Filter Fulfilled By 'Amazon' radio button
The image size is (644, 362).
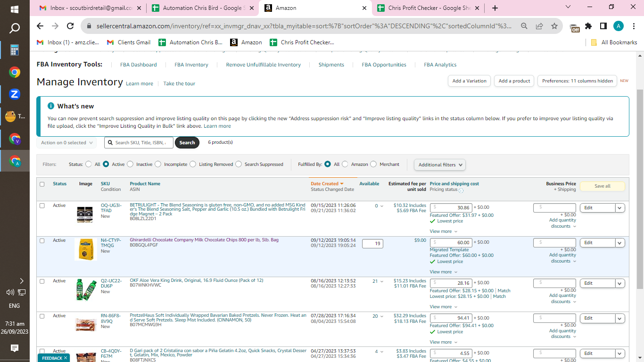click(345, 165)
